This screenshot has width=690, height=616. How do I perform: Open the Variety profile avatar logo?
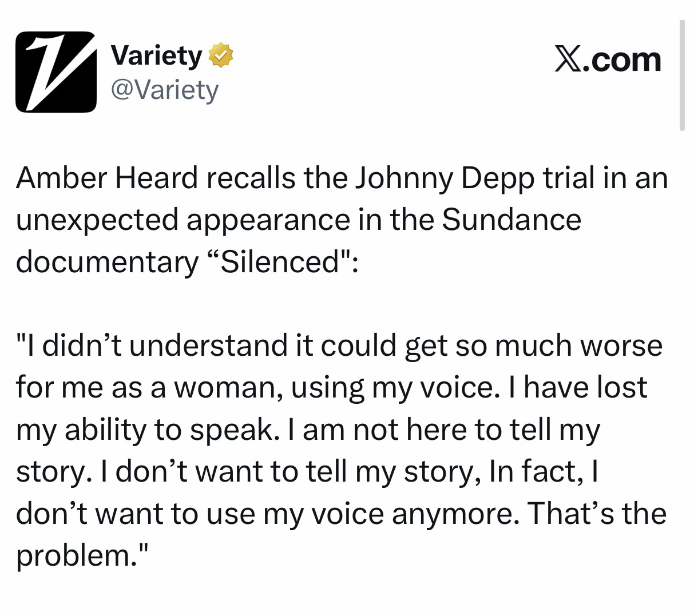coord(55,71)
